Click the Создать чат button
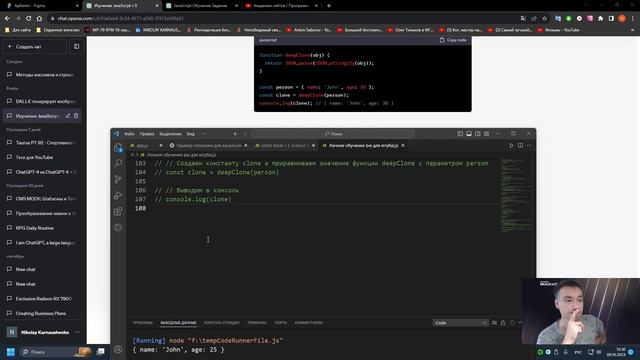The height and width of the screenshot is (360, 640). (35, 47)
